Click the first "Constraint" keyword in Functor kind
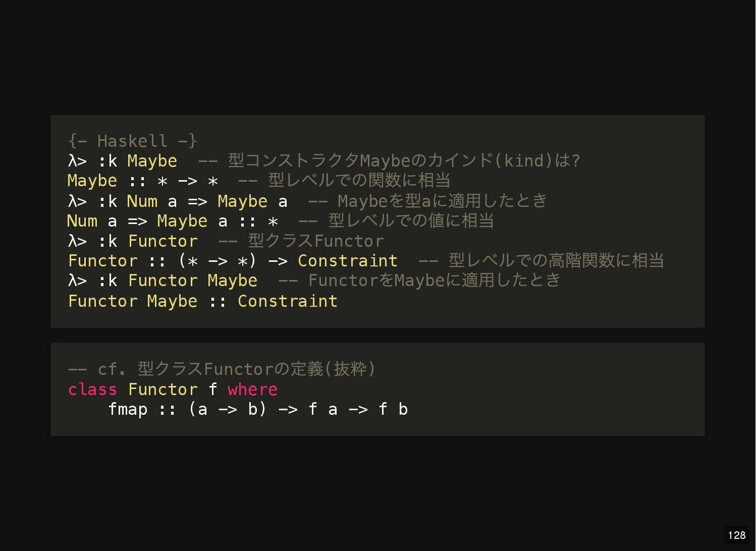This screenshot has height=551, width=756. click(x=348, y=260)
